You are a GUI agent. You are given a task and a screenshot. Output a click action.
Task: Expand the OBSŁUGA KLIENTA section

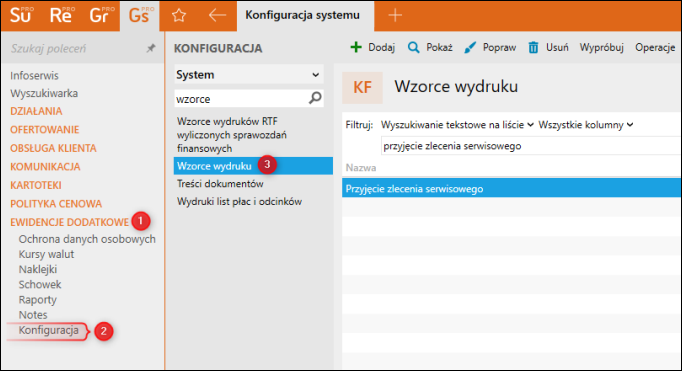[x=53, y=148]
